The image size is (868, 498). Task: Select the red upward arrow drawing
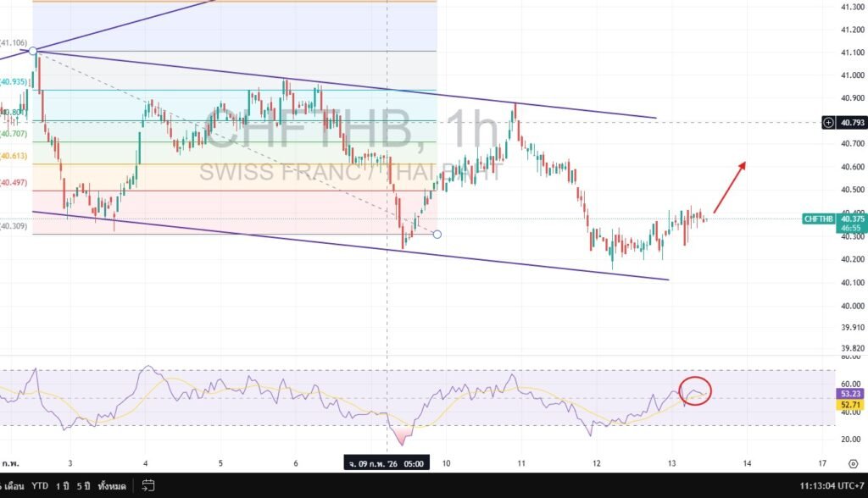click(729, 186)
